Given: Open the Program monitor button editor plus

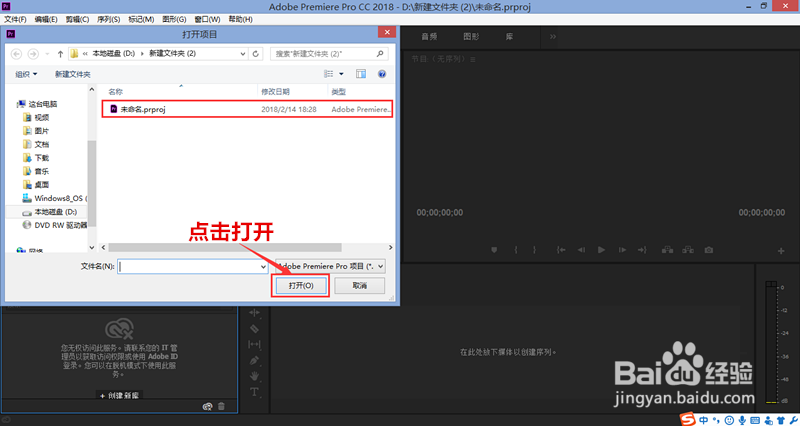Looking at the screenshot, I should click(x=781, y=250).
